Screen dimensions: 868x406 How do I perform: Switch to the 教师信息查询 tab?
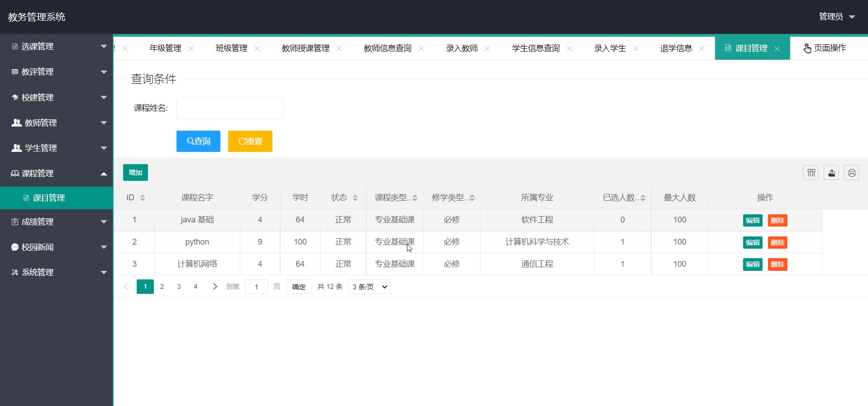point(387,48)
